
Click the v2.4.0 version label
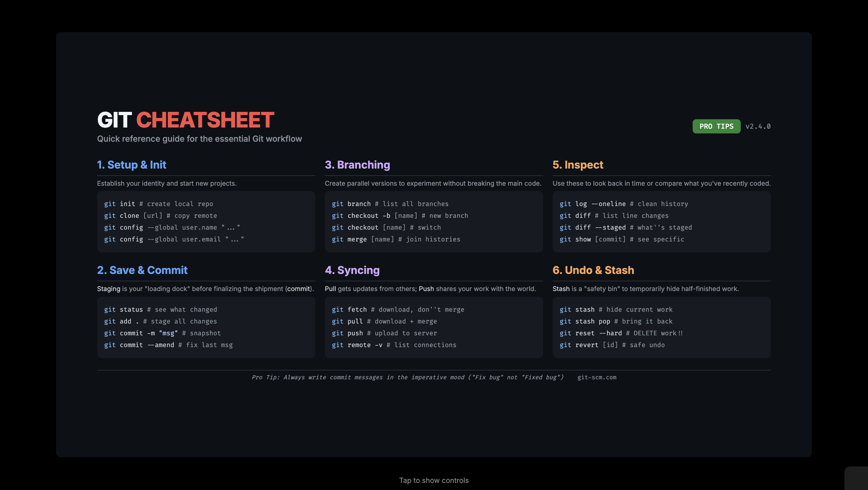pos(758,126)
